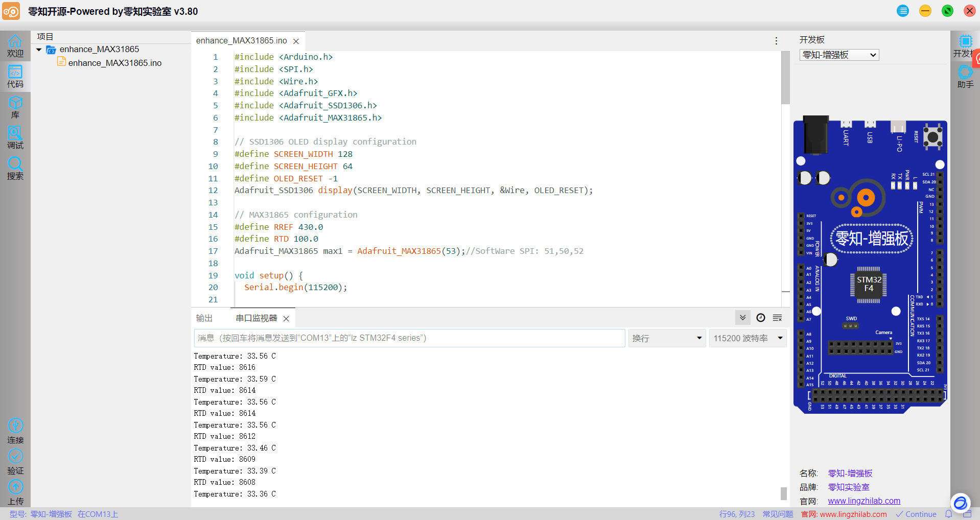This screenshot has height=520, width=980.
Task: Toggle autoscroll double-arrow in serial monitor
Action: 743,318
